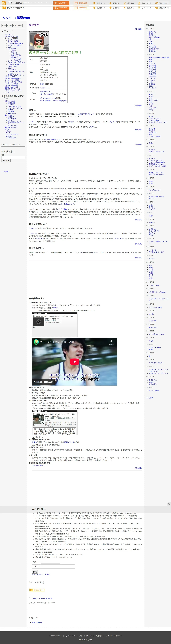
Task: Click edit pencil beside コメント欄 heading
Action: pyautogui.click(x=45, y=509)
